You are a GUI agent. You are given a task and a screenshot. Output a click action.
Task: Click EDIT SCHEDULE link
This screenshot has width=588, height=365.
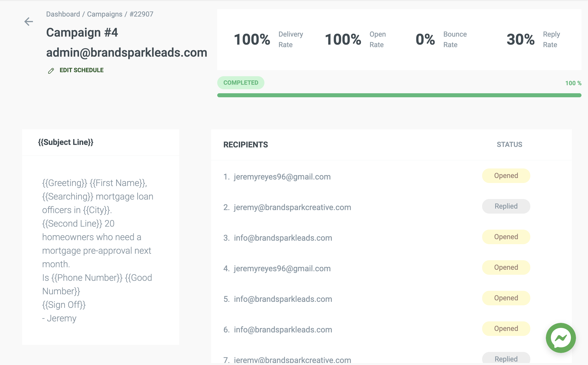click(81, 70)
